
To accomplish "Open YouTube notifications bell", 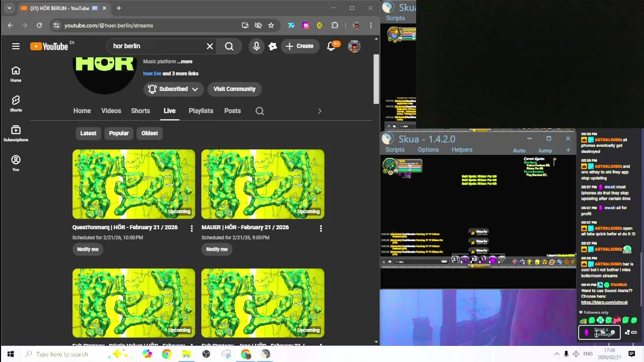I will tap(331, 46).
